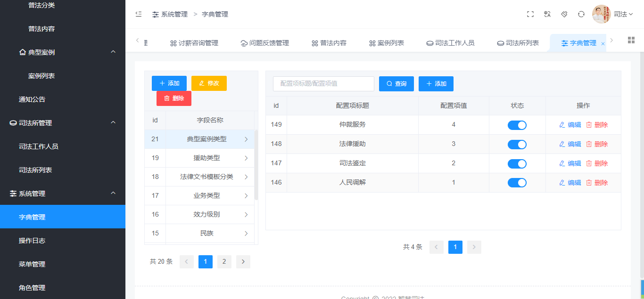Click the red 删除 button
The height and width of the screenshot is (299, 644).
174,98
